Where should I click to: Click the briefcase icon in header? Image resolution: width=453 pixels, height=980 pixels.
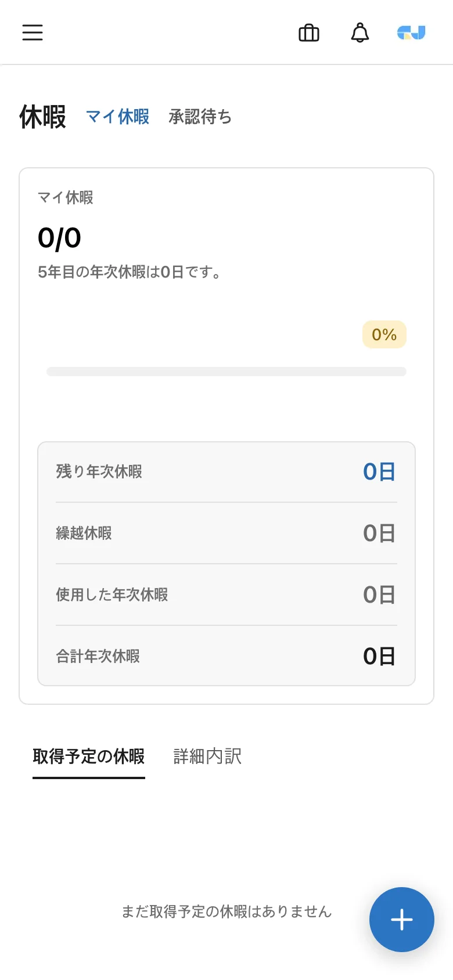[309, 33]
